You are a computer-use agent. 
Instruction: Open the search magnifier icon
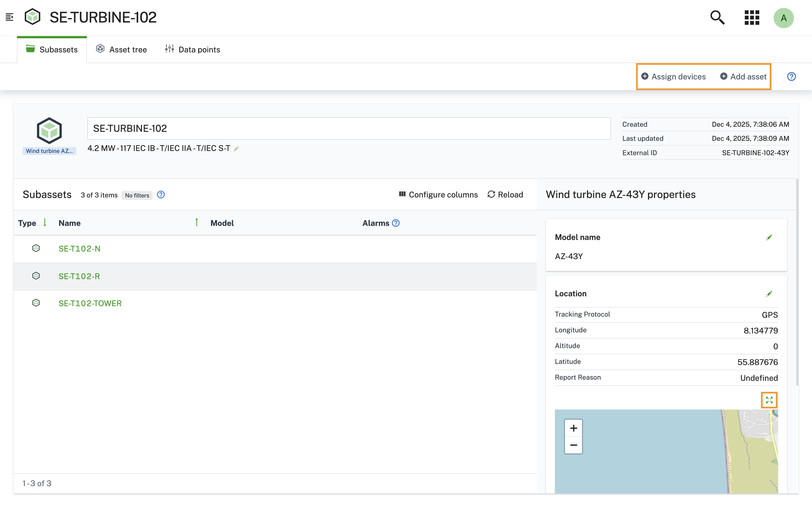tap(717, 17)
